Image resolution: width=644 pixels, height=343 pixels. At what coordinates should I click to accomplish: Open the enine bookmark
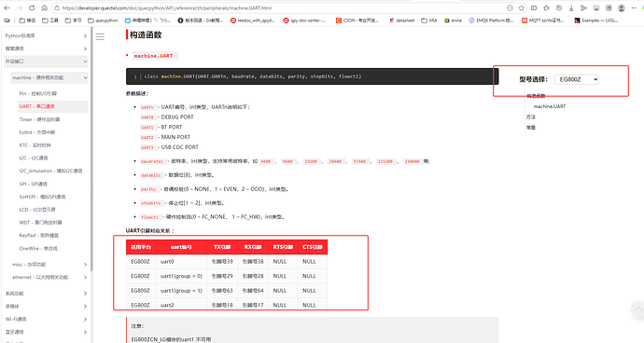(x=453, y=21)
